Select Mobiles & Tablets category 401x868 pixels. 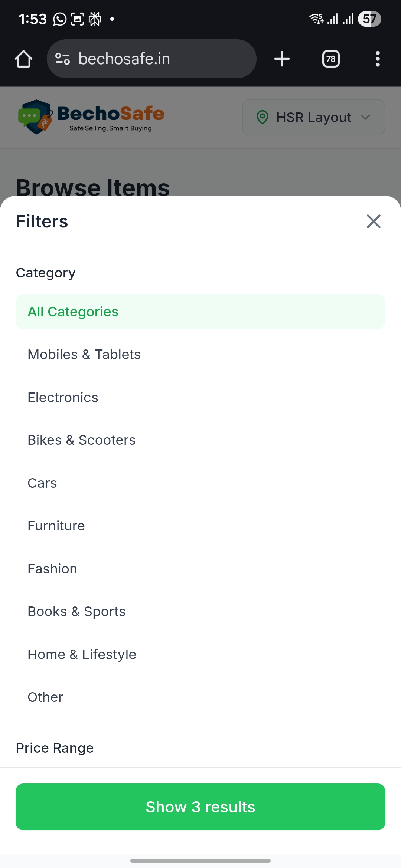[x=84, y=355]
